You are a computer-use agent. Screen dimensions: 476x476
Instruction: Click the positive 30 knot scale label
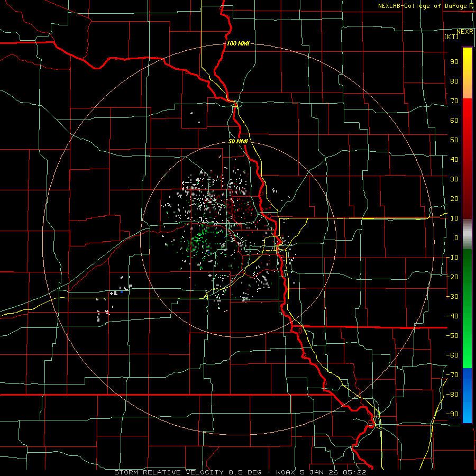[x=454, y=179]
